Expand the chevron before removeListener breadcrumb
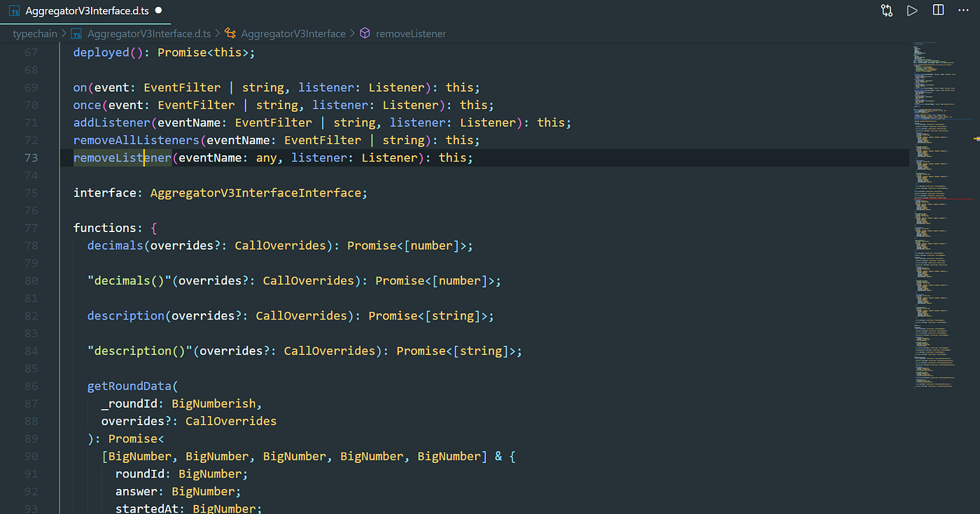Screen dimensions: 980x514 click(x=352, y=34)
